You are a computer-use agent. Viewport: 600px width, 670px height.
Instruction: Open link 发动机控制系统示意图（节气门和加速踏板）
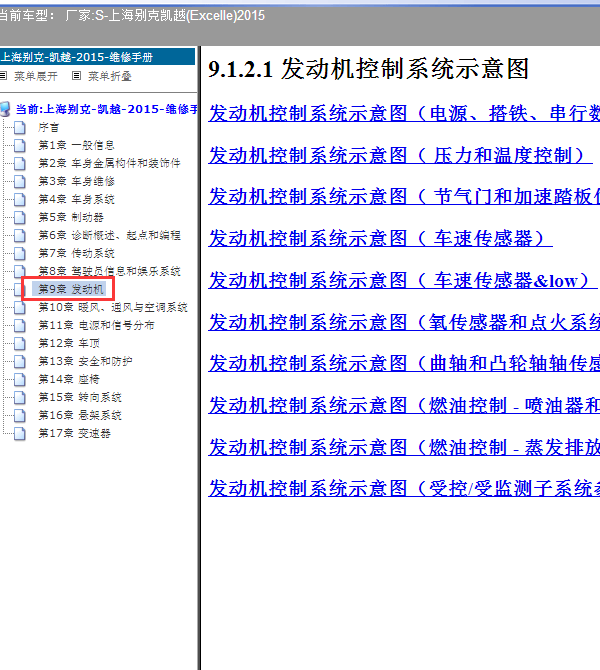click(404, 197)
